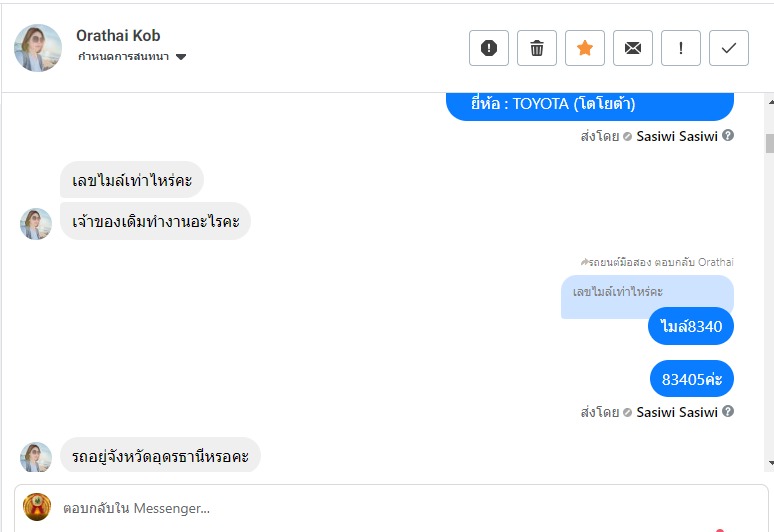This screenshot has height=532, width=774.
Task: Toggle the orange star follow-up marker
Action: pos(585,48)
